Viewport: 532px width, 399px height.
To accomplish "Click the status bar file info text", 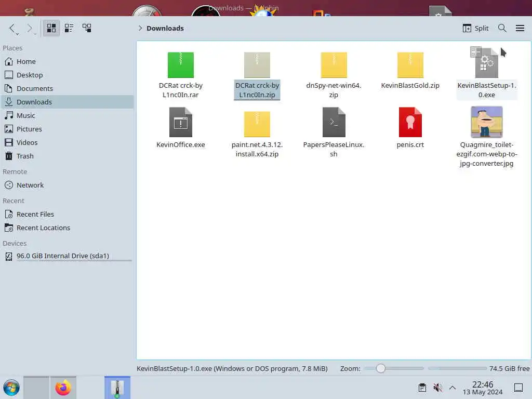I will [232, 368].
